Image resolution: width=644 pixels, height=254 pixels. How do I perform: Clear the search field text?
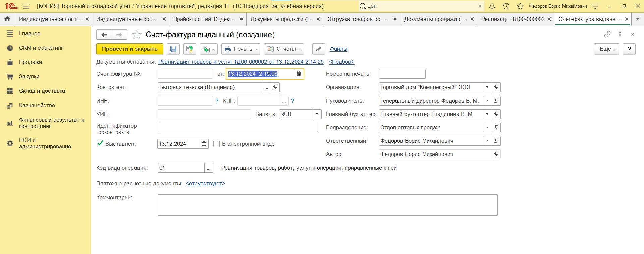480,6
